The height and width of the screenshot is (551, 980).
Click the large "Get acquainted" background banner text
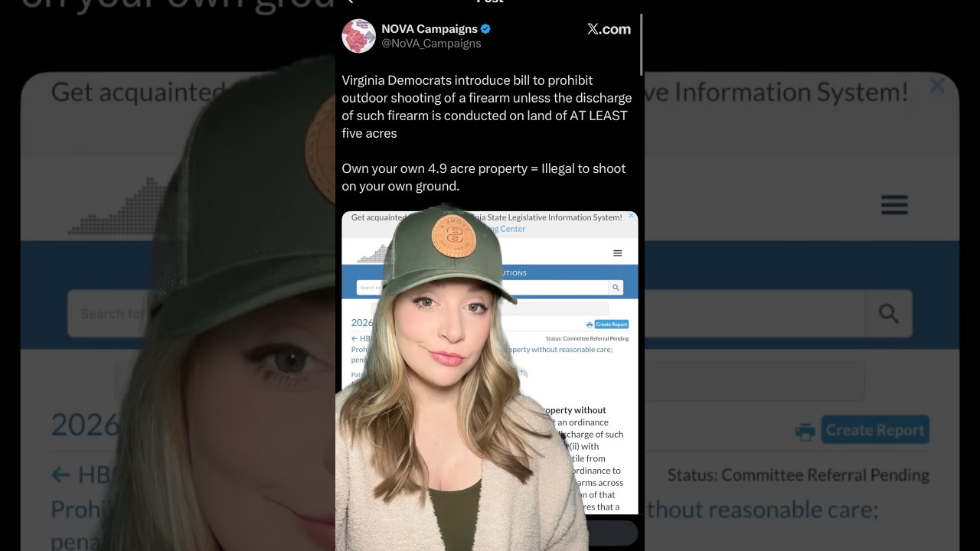138,93
